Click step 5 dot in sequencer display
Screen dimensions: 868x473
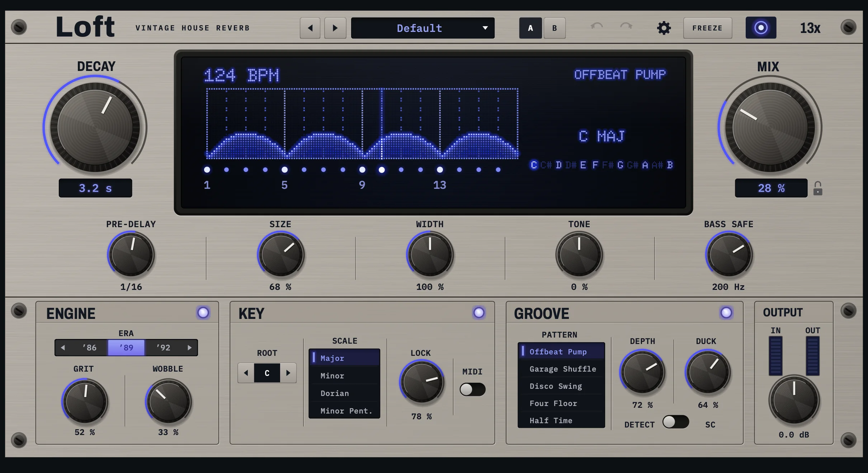click(284, 169)
